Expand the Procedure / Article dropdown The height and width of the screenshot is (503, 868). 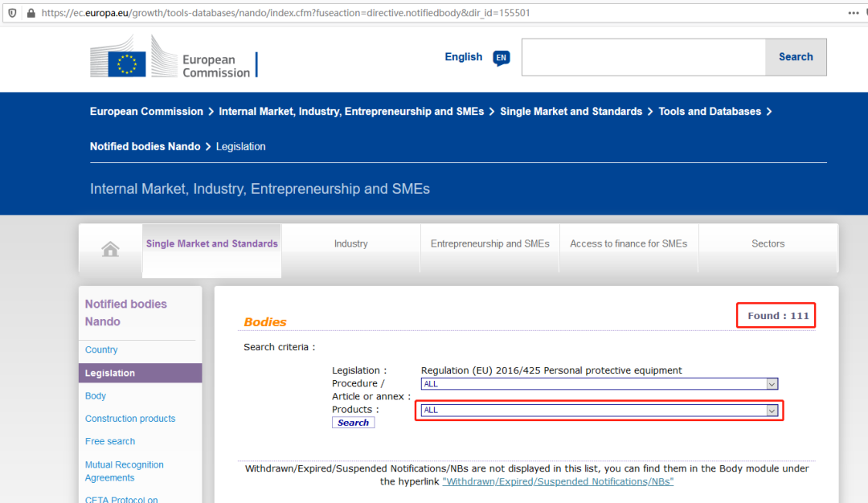point(600,384)
